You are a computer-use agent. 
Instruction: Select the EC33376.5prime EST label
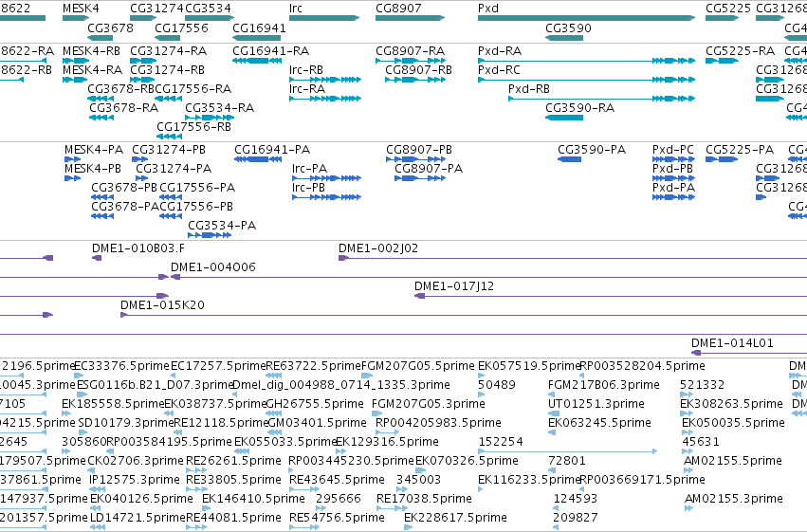122,366
